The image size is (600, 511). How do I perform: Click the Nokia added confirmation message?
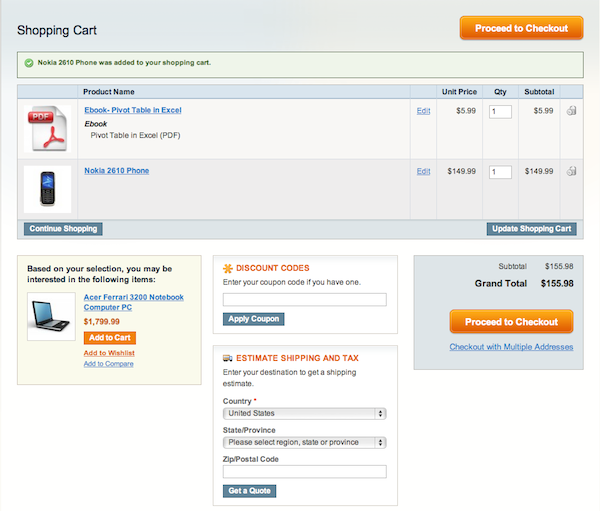(x=124, y=62)
